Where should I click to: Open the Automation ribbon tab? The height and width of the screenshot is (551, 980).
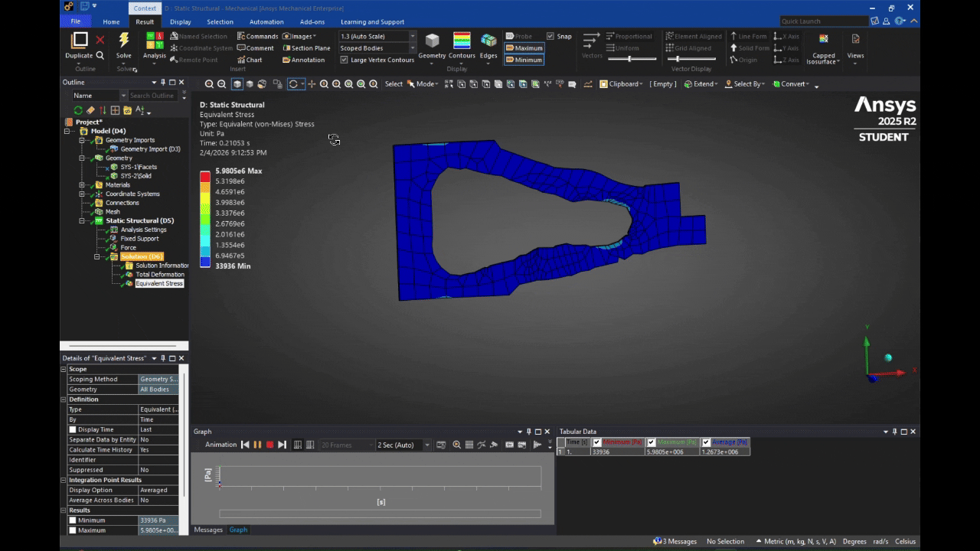click(x=266, y=22)
